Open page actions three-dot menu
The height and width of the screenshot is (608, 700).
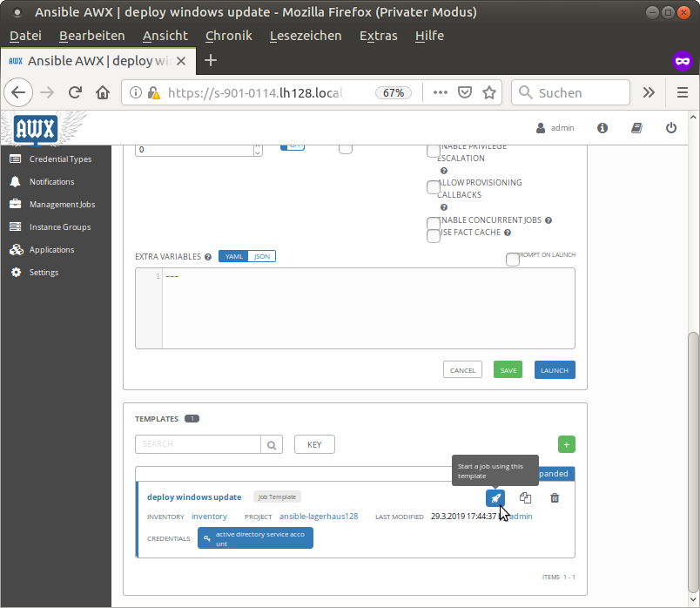point(441,92)
